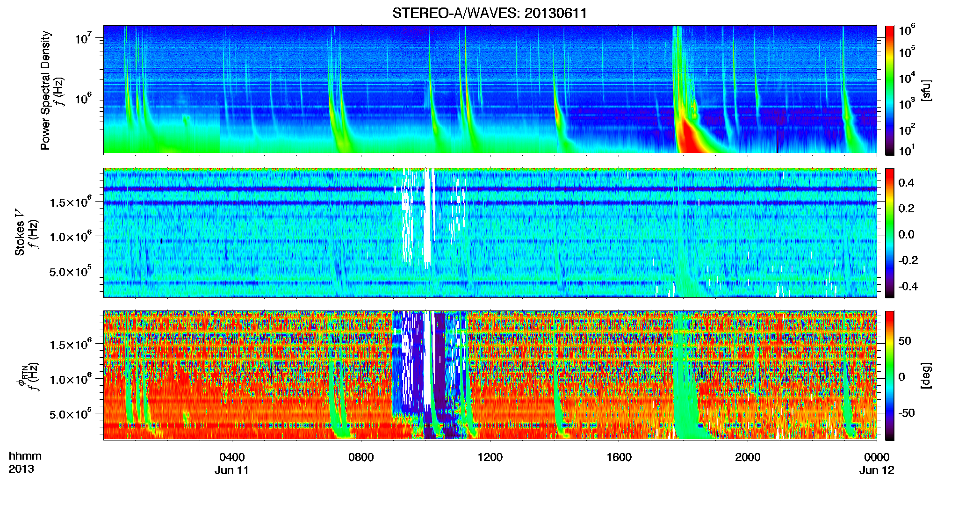The height and width of the screenshot is (505, 980).
Task: Click the 1.0×10^6 tick on Stokes V panel
Action: [70, 237]
